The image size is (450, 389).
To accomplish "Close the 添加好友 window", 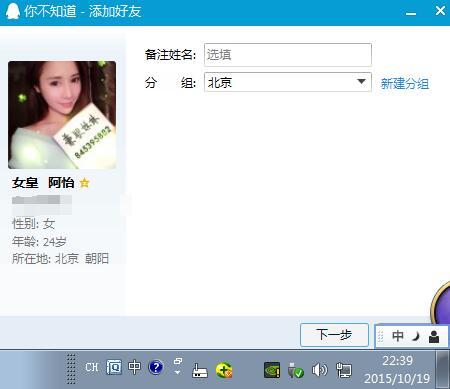I will (x=440, y=11).
